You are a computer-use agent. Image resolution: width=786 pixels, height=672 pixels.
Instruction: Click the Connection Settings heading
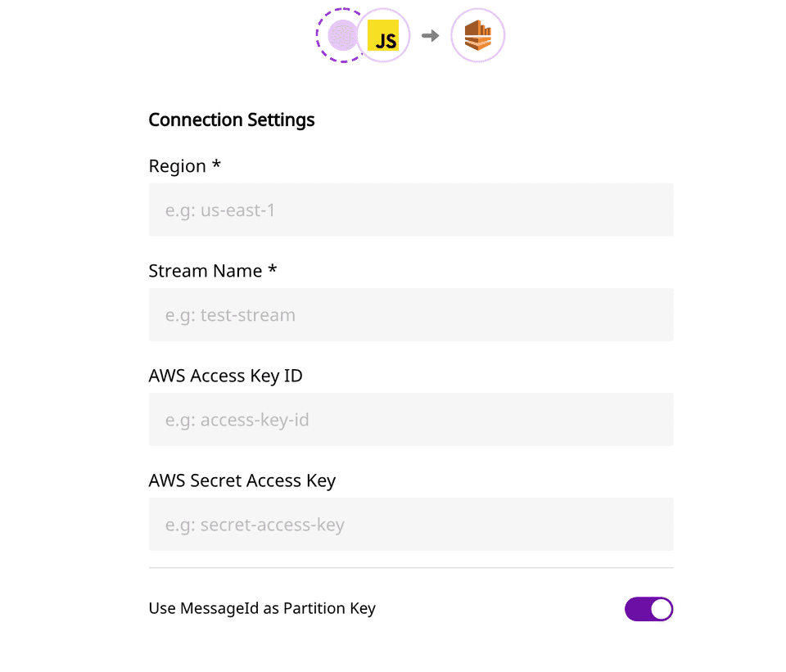point(232,120)
